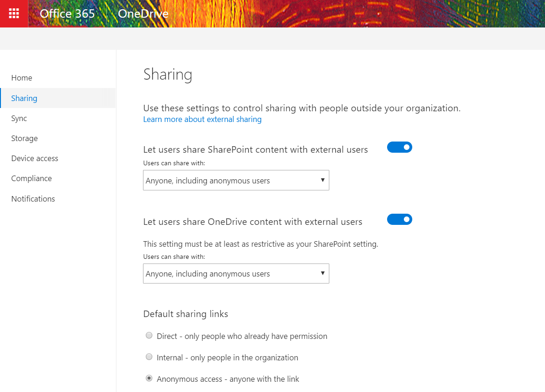Image resolution: width=545 pixels, height=392 pixels.
Task: Disable SharePoint external sharing toggle
Action: point(399,147)
